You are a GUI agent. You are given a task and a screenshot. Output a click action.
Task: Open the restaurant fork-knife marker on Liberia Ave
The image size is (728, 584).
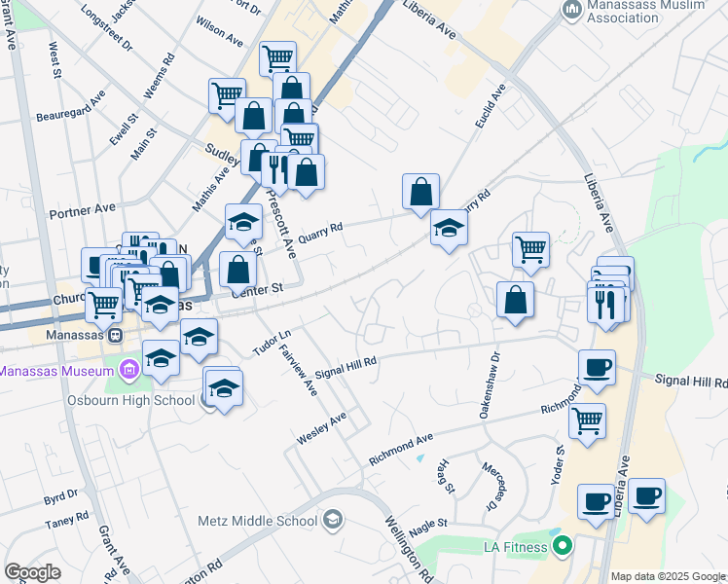click(x=606, y=306)
